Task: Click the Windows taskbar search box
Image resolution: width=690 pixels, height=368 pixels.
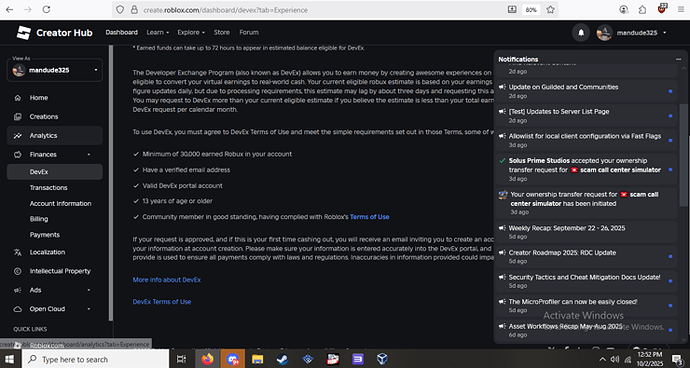Action: coord(95,359)
